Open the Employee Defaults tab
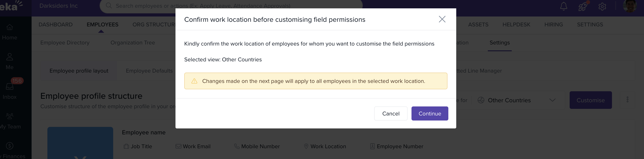644x159 pixels. pyautogui.click(x=149, y=71)
